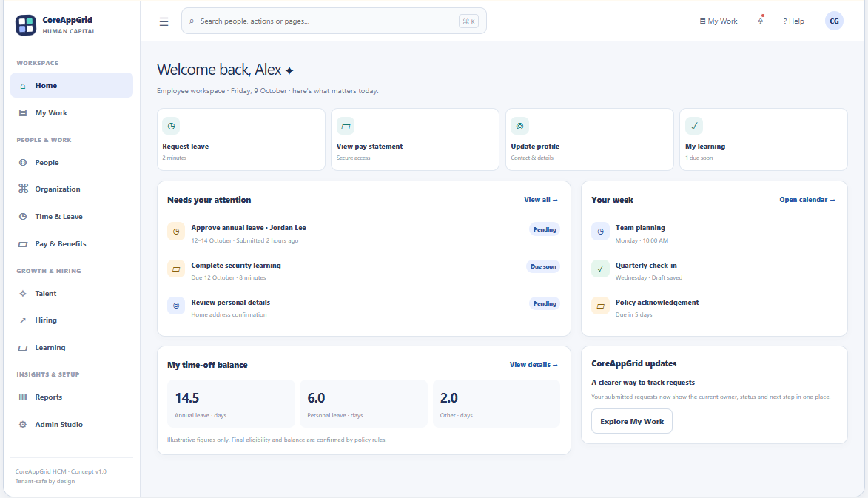Open the CG user avatar menu
The image size is (868, 498).
834,21
